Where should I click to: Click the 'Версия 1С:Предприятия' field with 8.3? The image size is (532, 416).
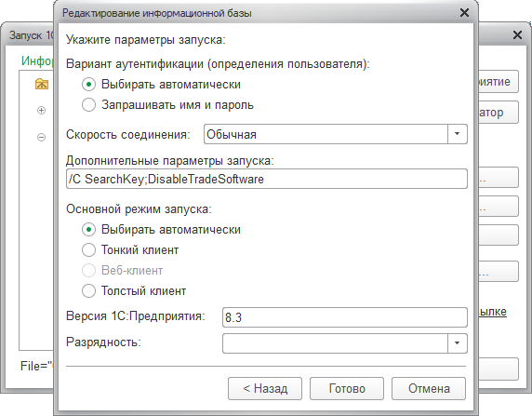pyautogui.click(x=345, y=317)
